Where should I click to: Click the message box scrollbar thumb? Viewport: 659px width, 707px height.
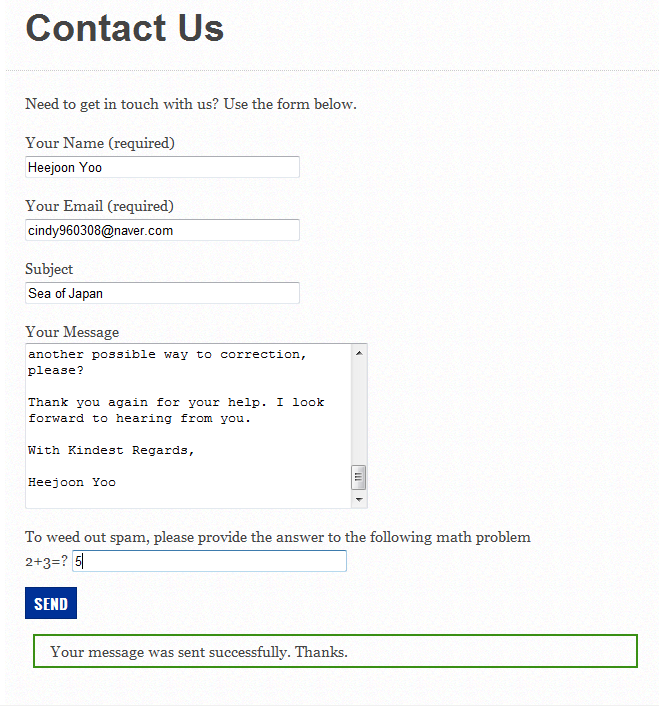point(360,477)
